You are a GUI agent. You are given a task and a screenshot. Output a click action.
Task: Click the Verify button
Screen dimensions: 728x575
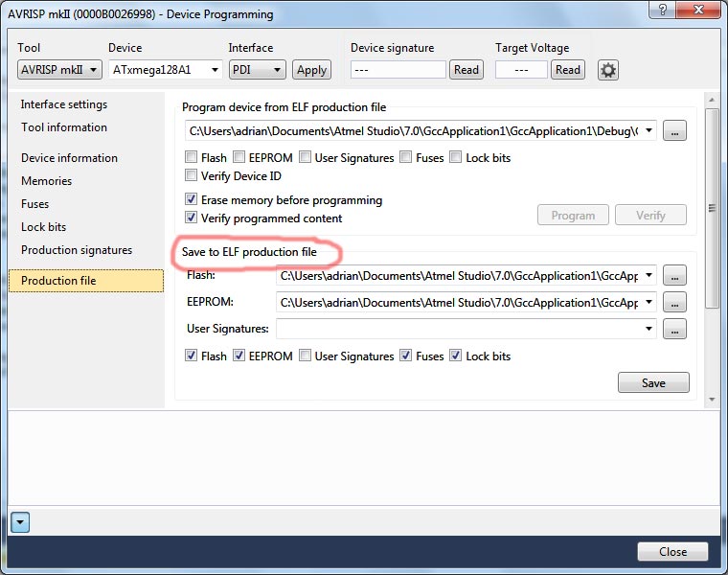(x=650, y=215)
